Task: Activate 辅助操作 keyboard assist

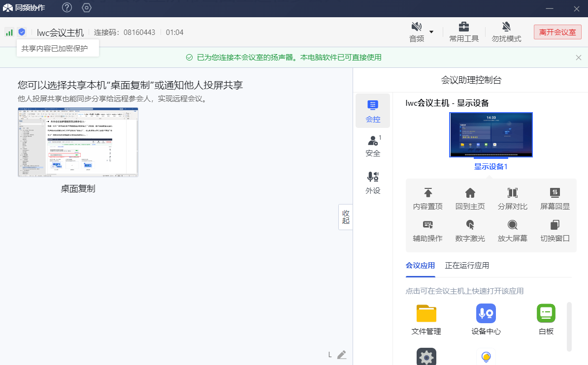Action: (427, 225)
